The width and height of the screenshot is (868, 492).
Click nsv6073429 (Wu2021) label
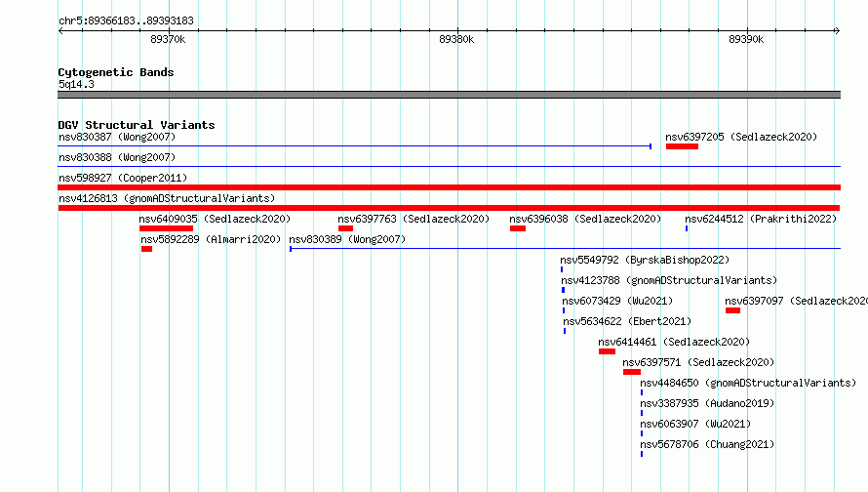coord(617,301)
